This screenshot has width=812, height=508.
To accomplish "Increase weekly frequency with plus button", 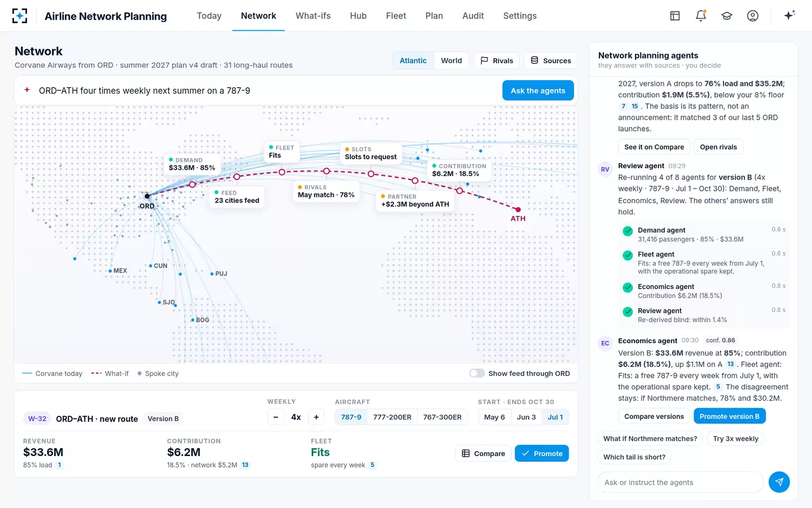I will [x=316, y=417].
